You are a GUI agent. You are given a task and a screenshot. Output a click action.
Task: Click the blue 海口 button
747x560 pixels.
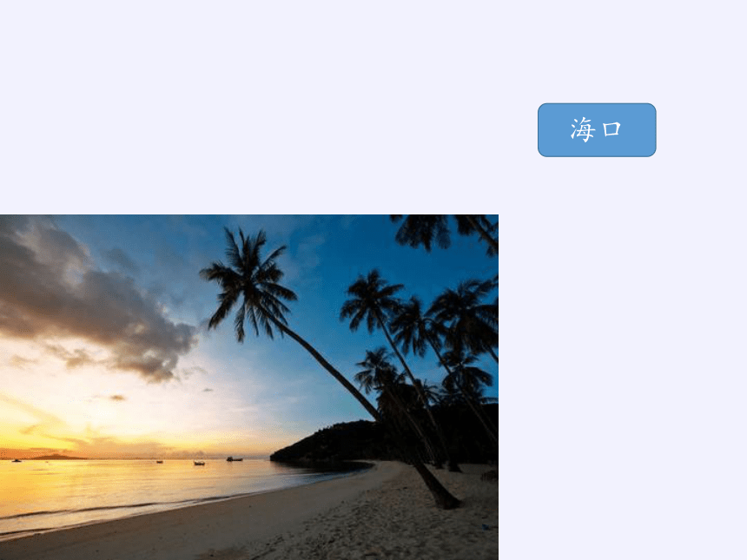tap(597, 129)
